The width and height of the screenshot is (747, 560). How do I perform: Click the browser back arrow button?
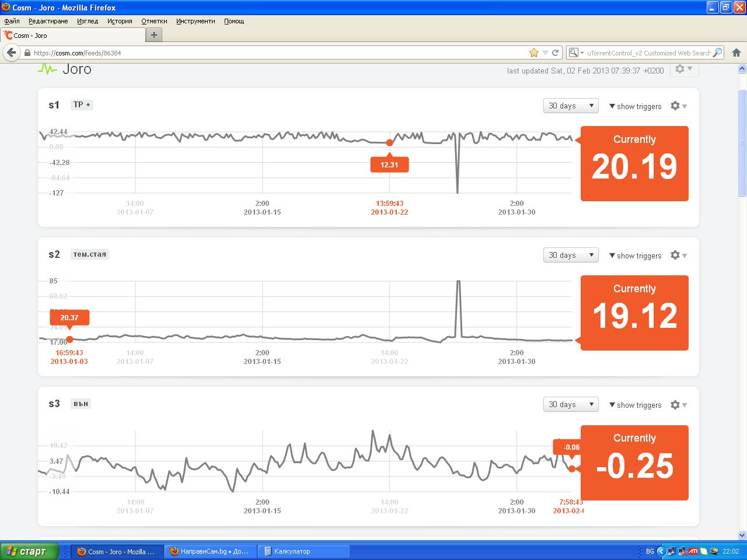pos(11,52)
